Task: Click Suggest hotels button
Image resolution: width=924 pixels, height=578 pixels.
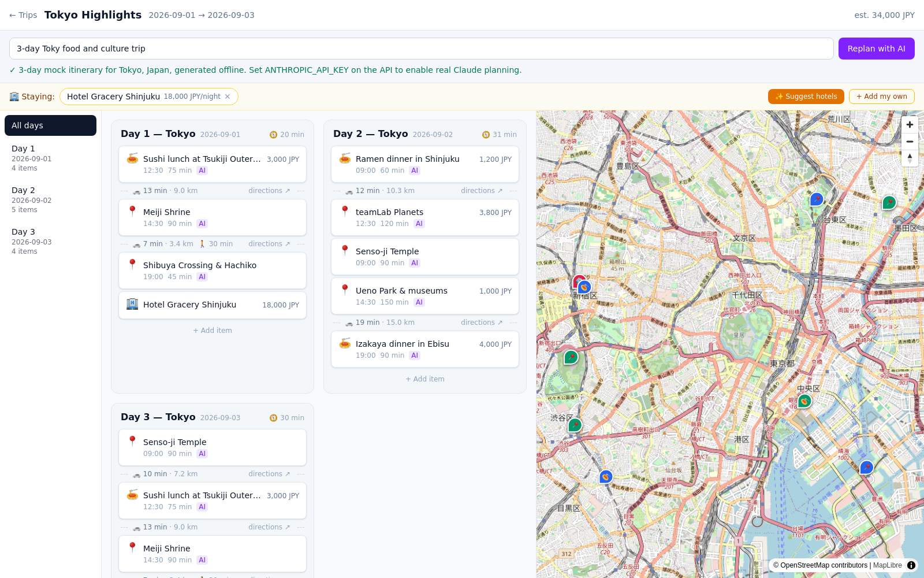Action: click(x=806, y=97)
